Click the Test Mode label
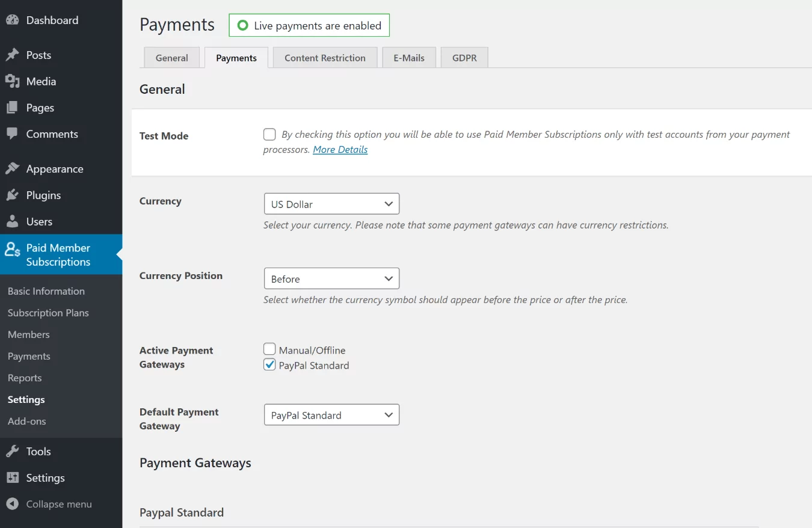 pos(164,136)
